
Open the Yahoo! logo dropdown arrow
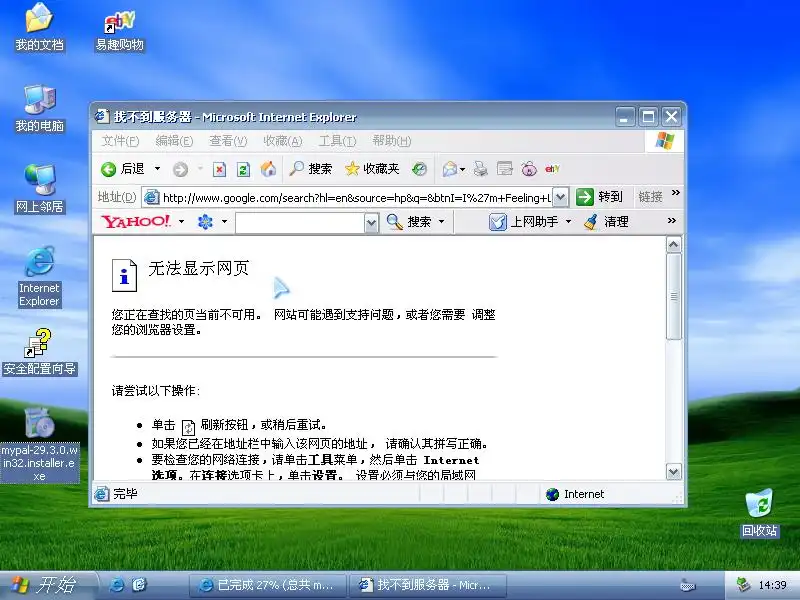tap(181, 221)
